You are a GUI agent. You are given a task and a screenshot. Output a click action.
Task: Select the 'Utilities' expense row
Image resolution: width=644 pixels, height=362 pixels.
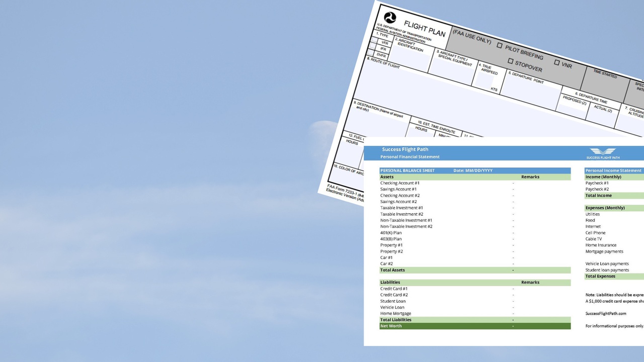(614, 214)
